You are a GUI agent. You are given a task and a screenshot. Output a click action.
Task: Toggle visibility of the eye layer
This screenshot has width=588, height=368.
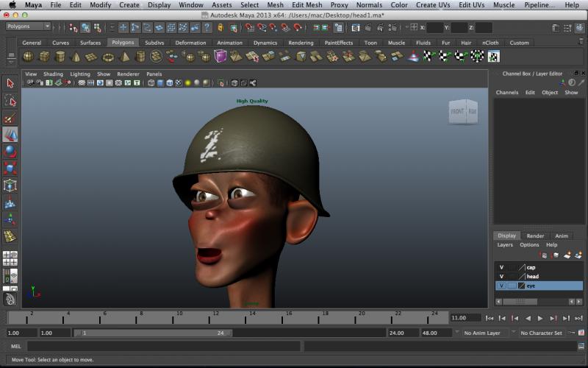[501, 286]
